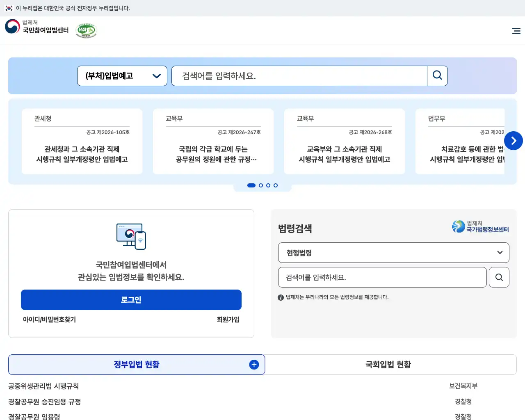Click the WA web accessibility badge
The width and height of the screenshot is (525, 420).
click(86, 31)
